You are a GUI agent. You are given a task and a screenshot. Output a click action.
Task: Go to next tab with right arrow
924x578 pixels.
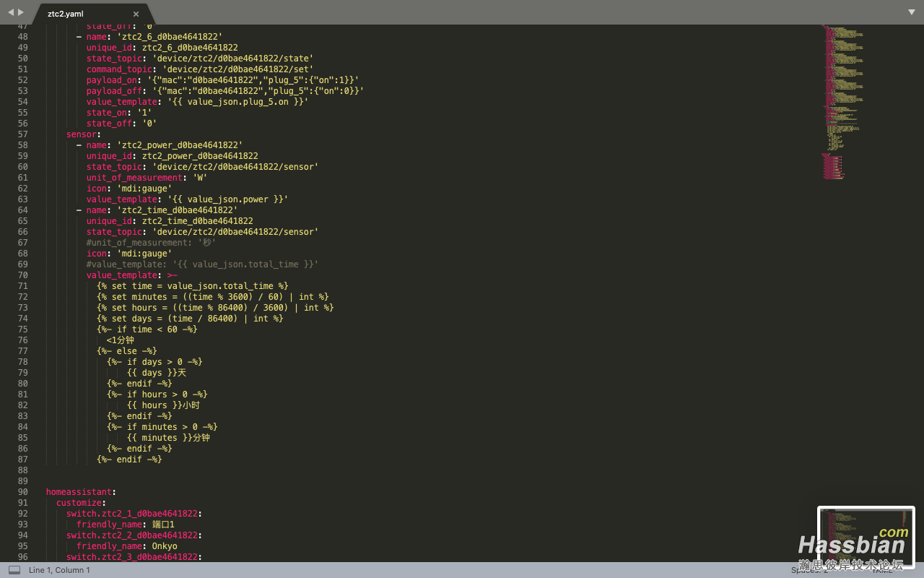(21, 12)
